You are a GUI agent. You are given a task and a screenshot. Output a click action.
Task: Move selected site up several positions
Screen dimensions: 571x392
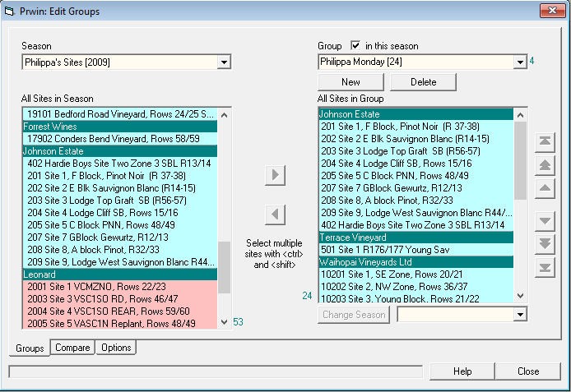pos(544,166)
